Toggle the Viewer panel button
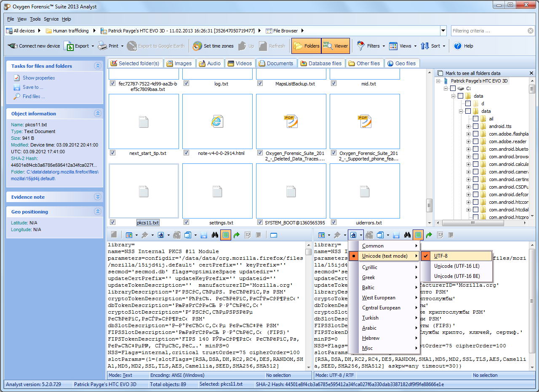 [336, 46]
